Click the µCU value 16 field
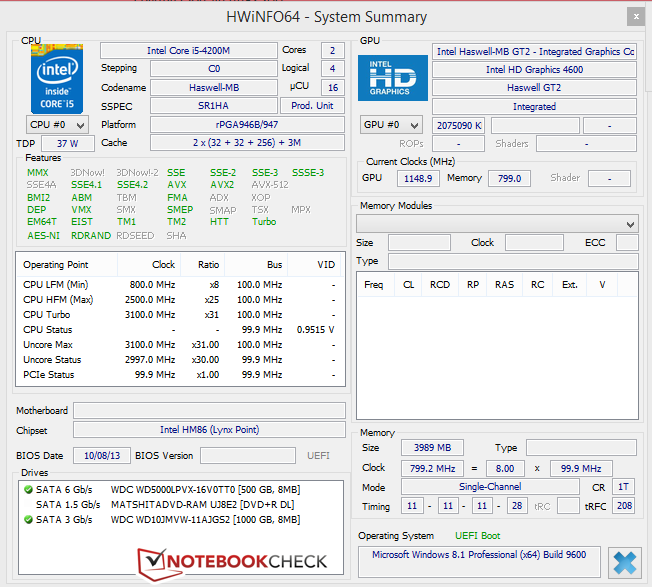This screenshot has width=652, height=587. (x=333, y=87)
